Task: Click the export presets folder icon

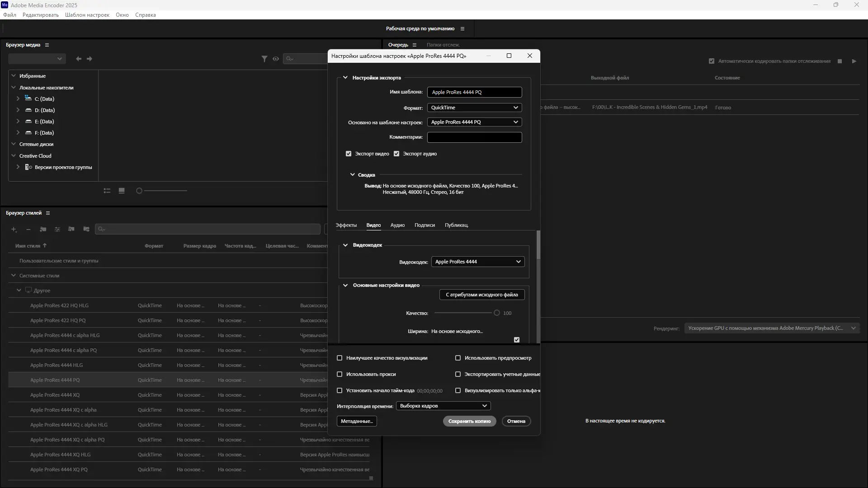Action: [86, 230]
